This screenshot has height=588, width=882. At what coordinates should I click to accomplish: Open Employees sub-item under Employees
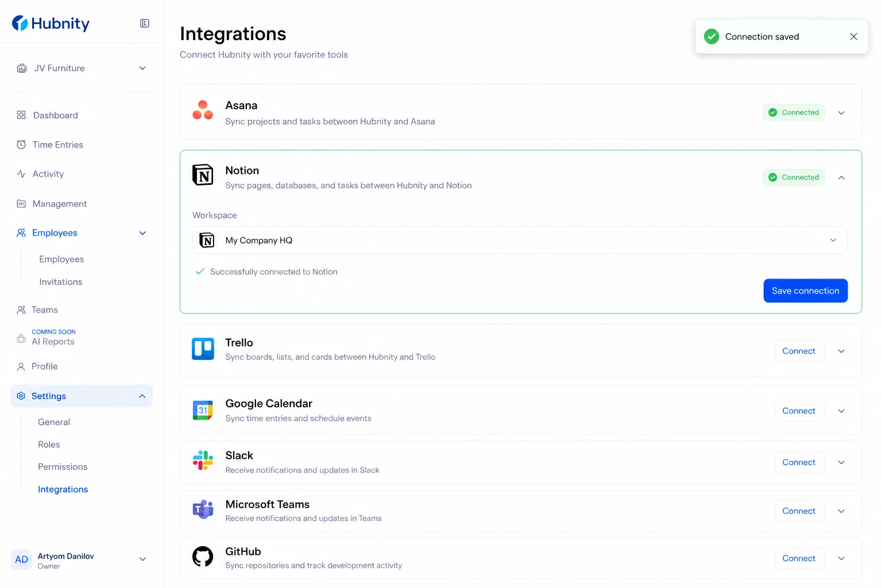[61, 260]
